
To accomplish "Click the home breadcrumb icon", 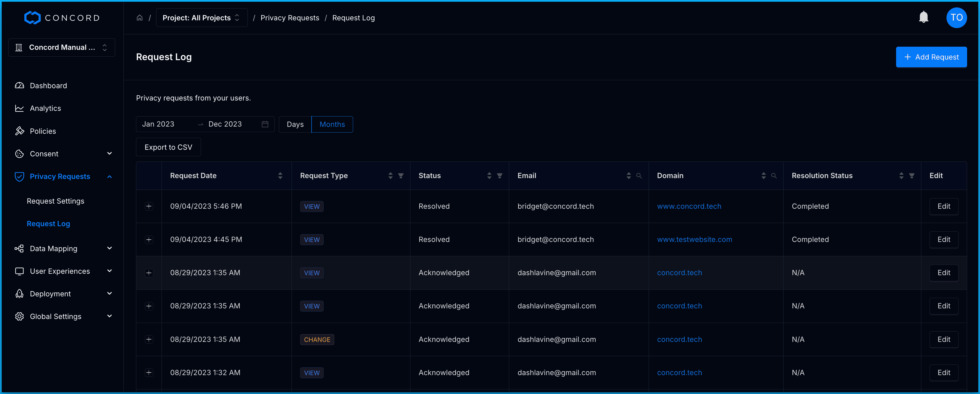I will [x=140, y=18].
